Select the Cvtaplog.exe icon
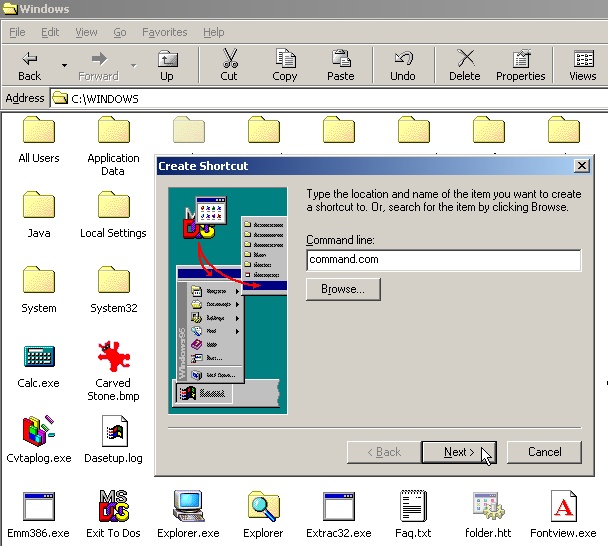608x546 pixels. click(39, 439)
